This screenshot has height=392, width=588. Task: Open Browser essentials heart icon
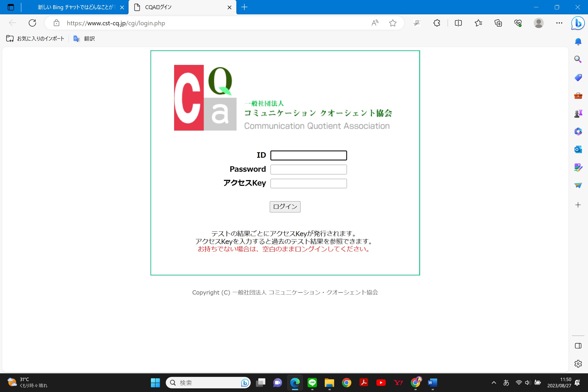point(518,23)
